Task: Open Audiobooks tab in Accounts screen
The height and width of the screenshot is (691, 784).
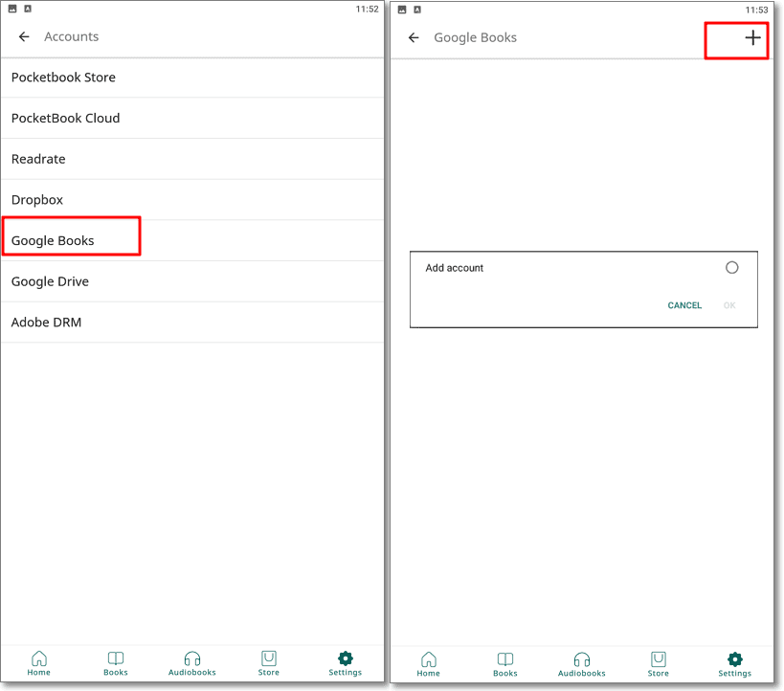Action: (192, 663)
